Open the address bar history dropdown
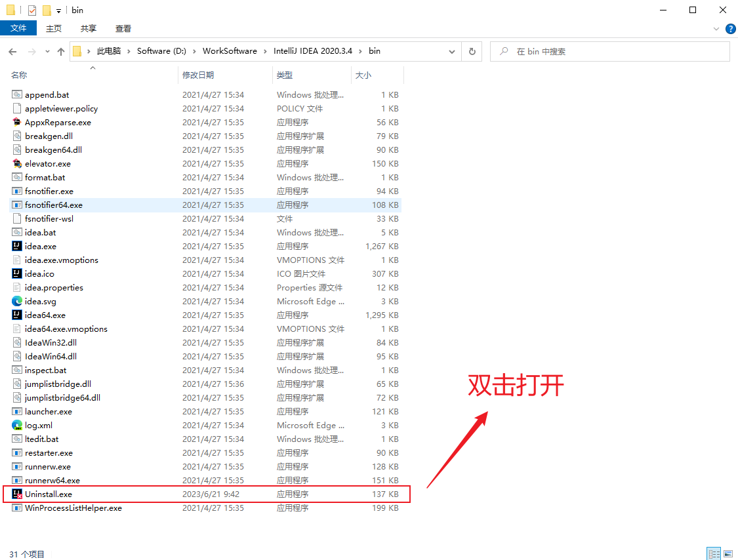This screenshot has width=738, height=560. pos(452,52)
